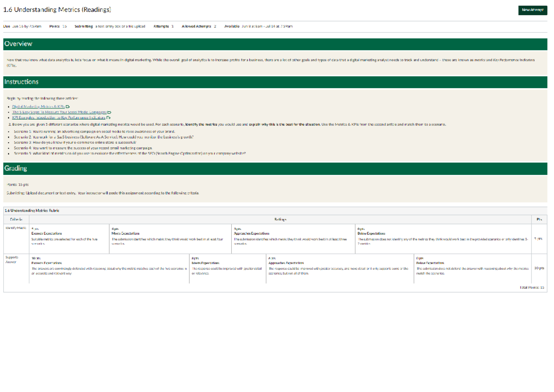Click external-link icon beside 5 Easy Steps link
Viewport: 554px width, 392px height.
point(109,112)
